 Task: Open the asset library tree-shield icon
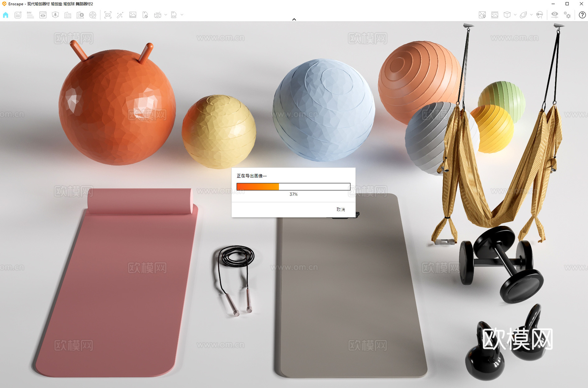(x=55, y=15)
